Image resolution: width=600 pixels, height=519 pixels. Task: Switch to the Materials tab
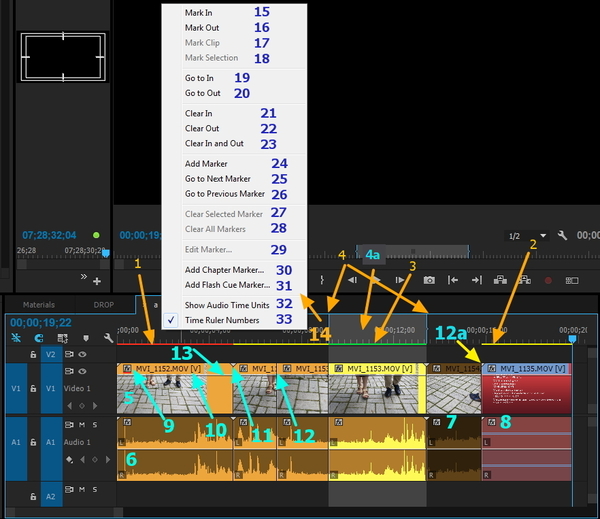click(41, 304)
